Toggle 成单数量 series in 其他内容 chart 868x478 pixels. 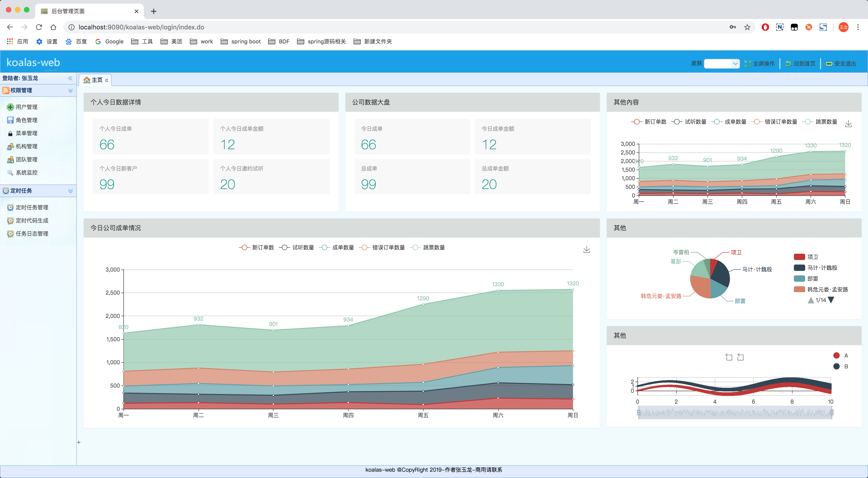tap(729, 122)
